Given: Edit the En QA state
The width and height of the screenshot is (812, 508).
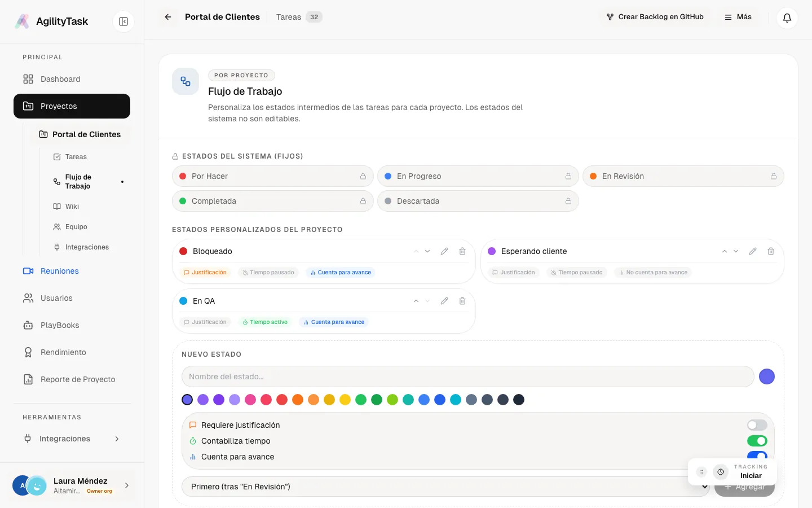Looking at the screenshot, I should (444, 301).
